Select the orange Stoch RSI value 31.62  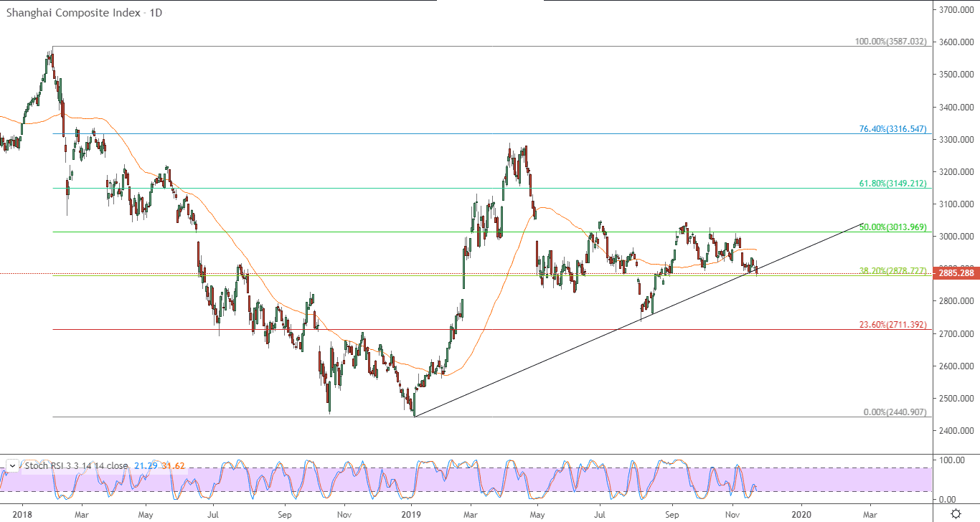point(172,465)
